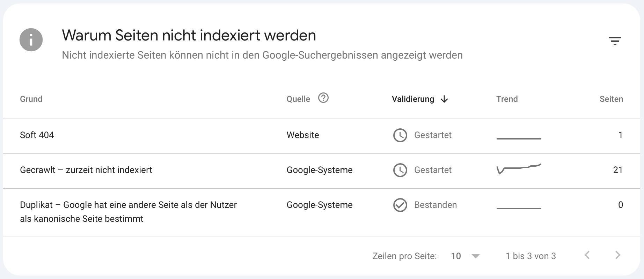Click the trend line in Duplikat row
The image size is (644, 279).
point(519,208)
